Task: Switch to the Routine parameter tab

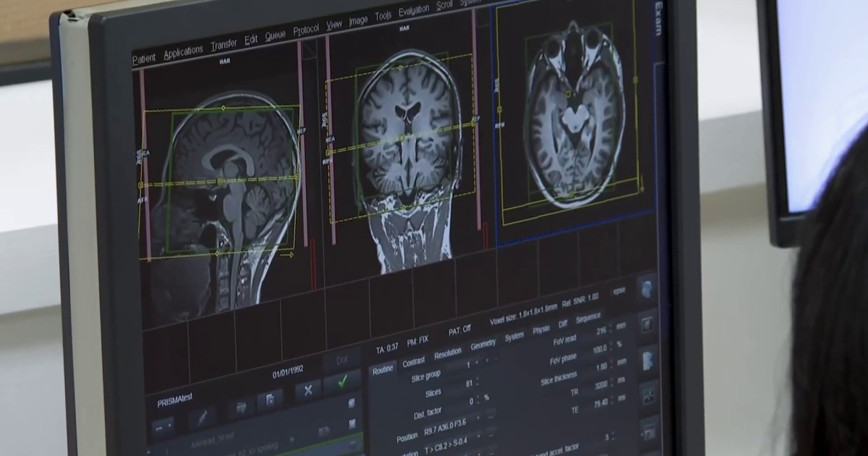Action: click(383, 369)
